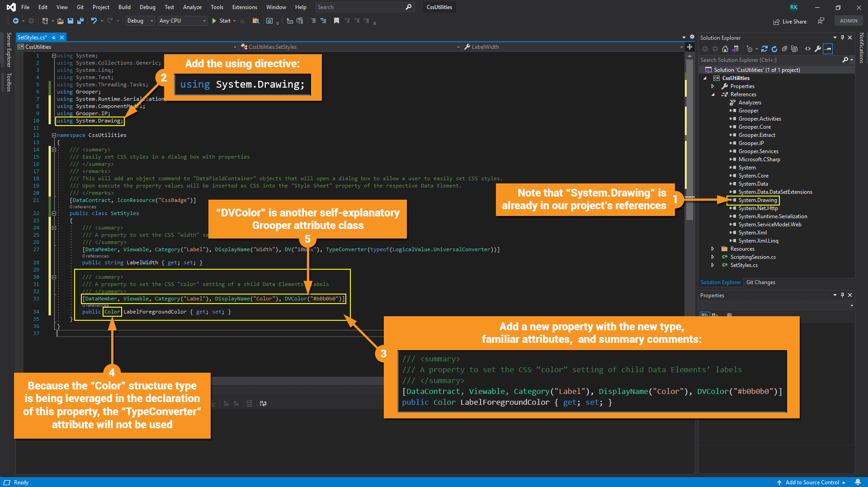Toggle Preview Selected Items in Solution Explorer
The width and height of the screenshot is (868, 487).
(x=828, y=49)
